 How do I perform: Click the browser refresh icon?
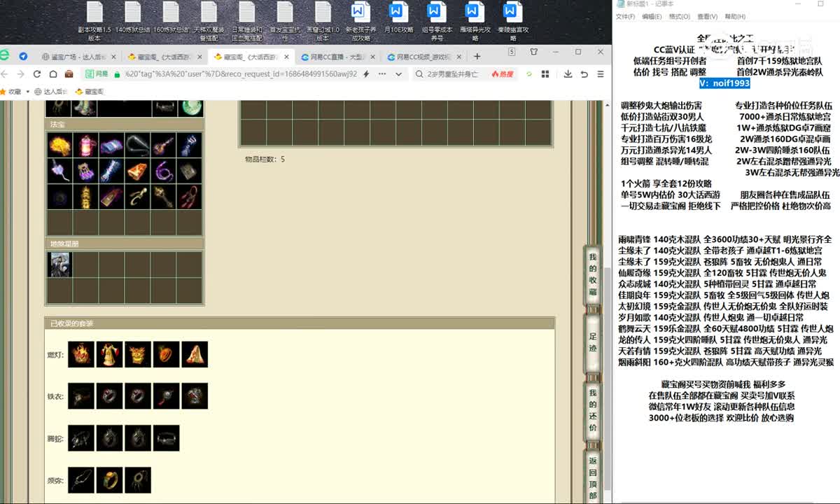pos(36,73)
